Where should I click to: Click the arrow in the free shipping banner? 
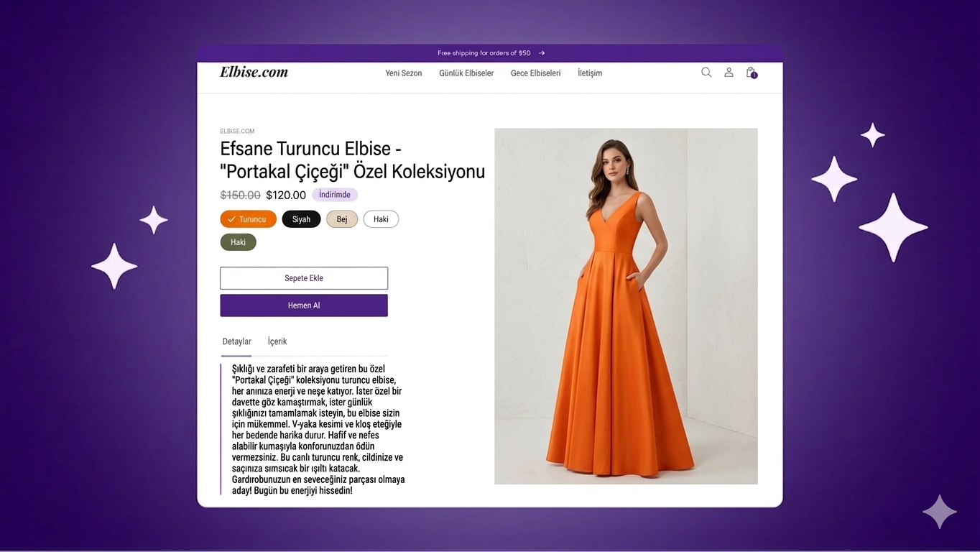[x=542, y=53]
